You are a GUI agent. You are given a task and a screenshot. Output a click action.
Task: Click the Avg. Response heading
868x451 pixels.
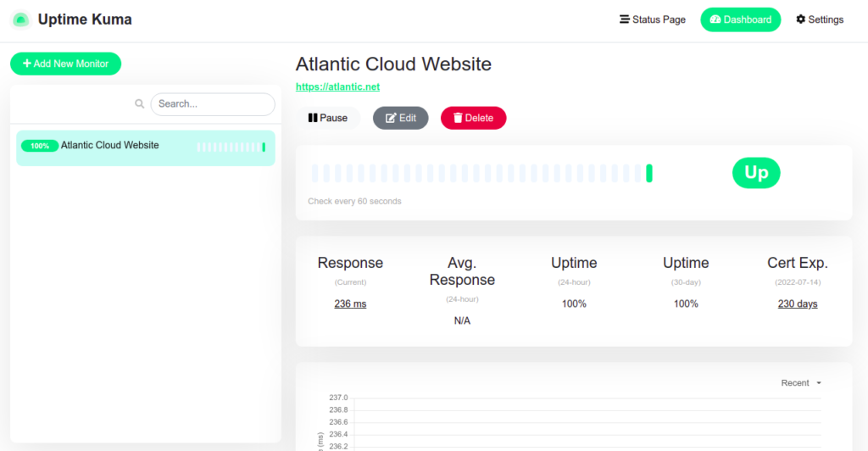click(462, 271)
